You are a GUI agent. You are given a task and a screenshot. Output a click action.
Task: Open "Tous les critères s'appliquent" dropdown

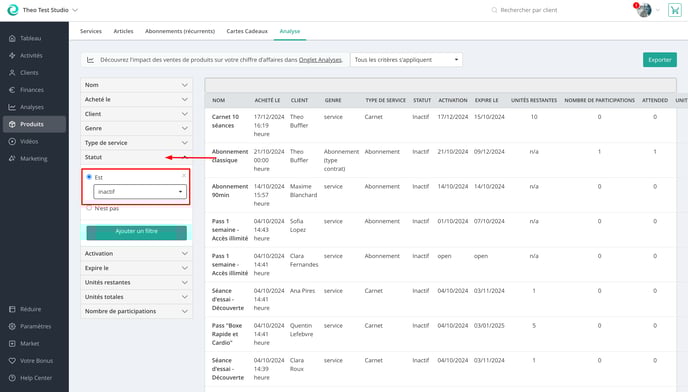point(406,60)
